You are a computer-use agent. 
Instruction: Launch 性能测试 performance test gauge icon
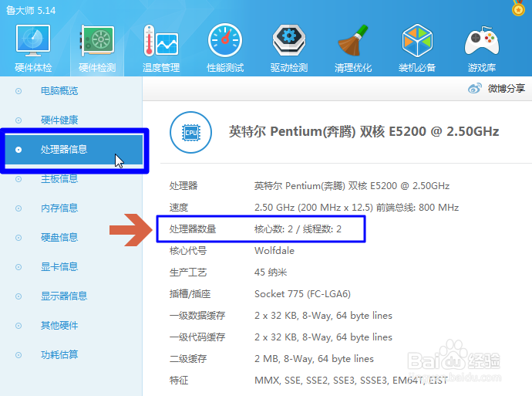225,41
